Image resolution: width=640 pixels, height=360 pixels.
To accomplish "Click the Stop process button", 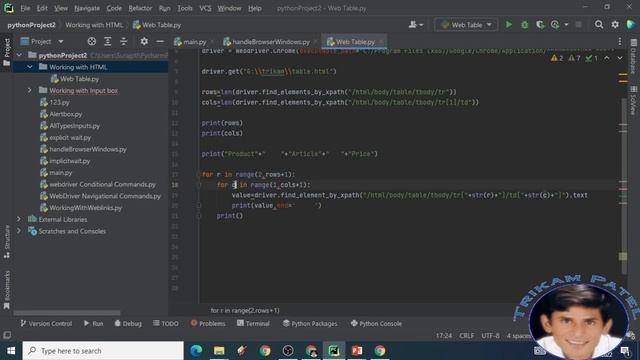I will 578,25.
